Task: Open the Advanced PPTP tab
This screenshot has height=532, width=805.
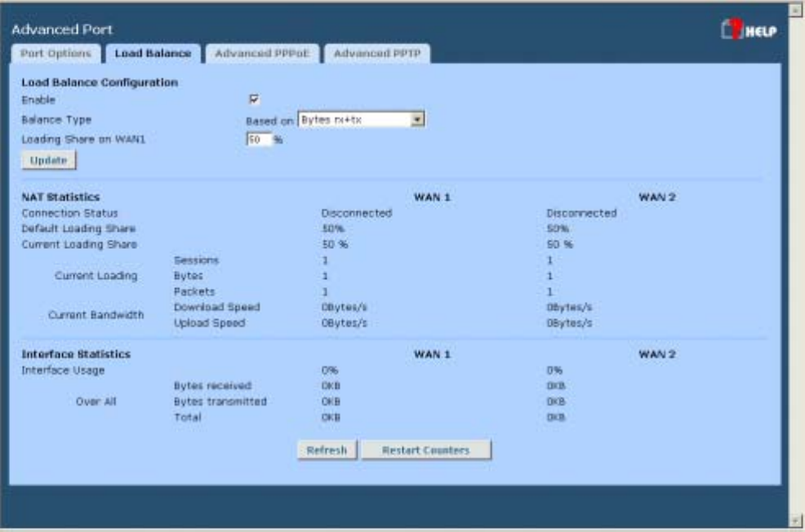Action: click(x=377, y=53)
